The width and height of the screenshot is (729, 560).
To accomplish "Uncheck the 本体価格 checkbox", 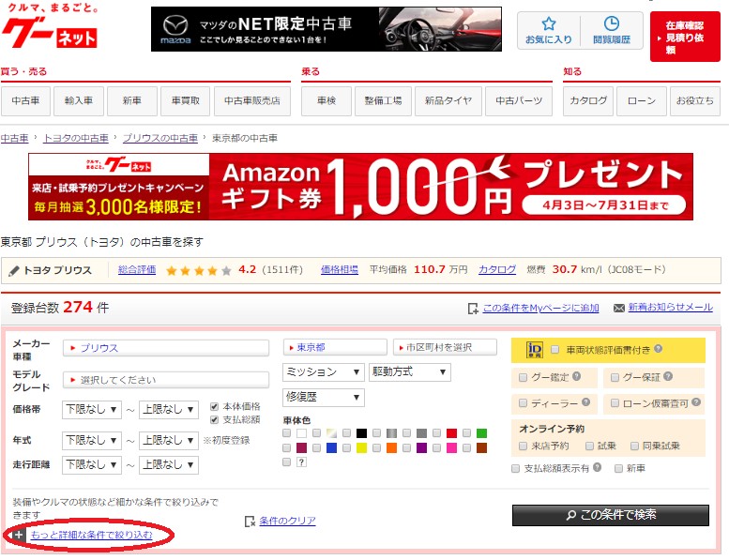I will pos(214,407).
